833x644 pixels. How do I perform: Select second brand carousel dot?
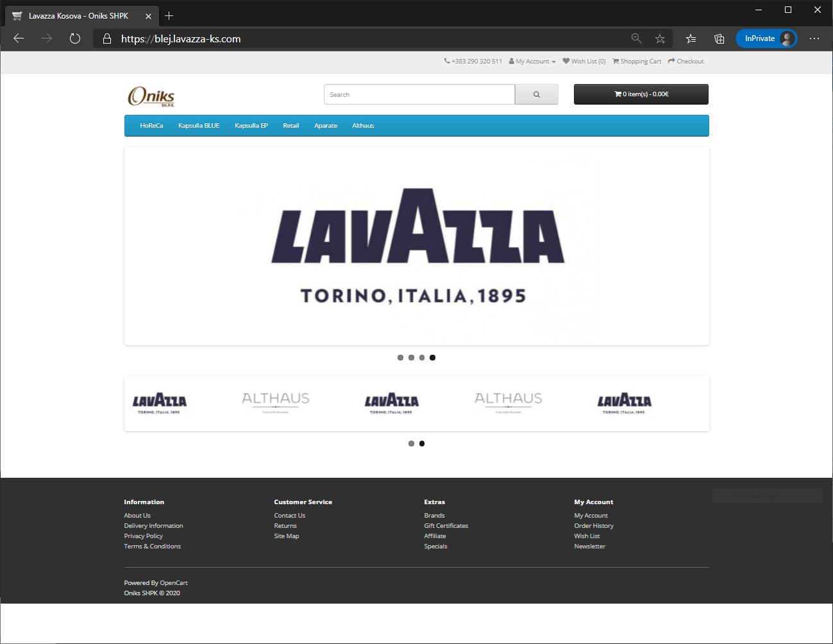pos(422,444)
